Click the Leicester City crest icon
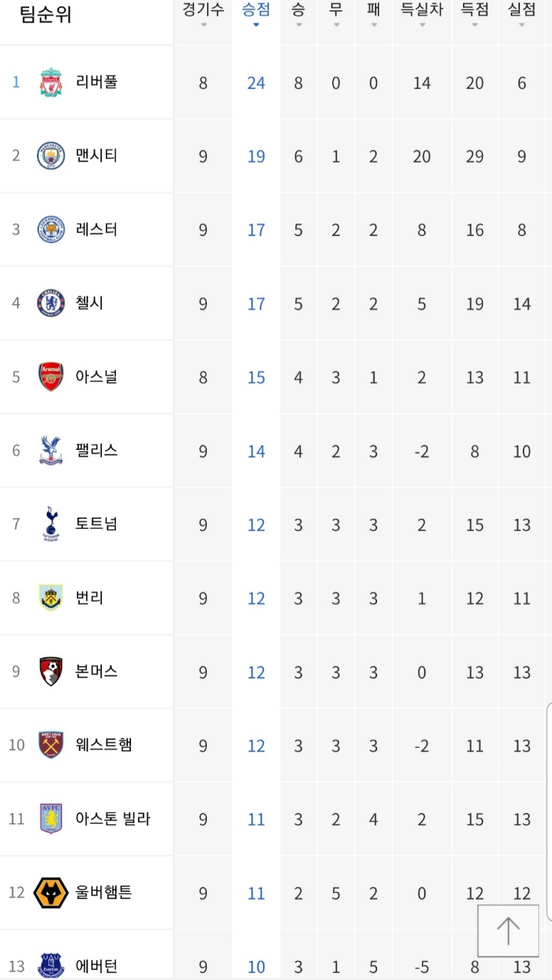552x980 pixels. [51, 230]
